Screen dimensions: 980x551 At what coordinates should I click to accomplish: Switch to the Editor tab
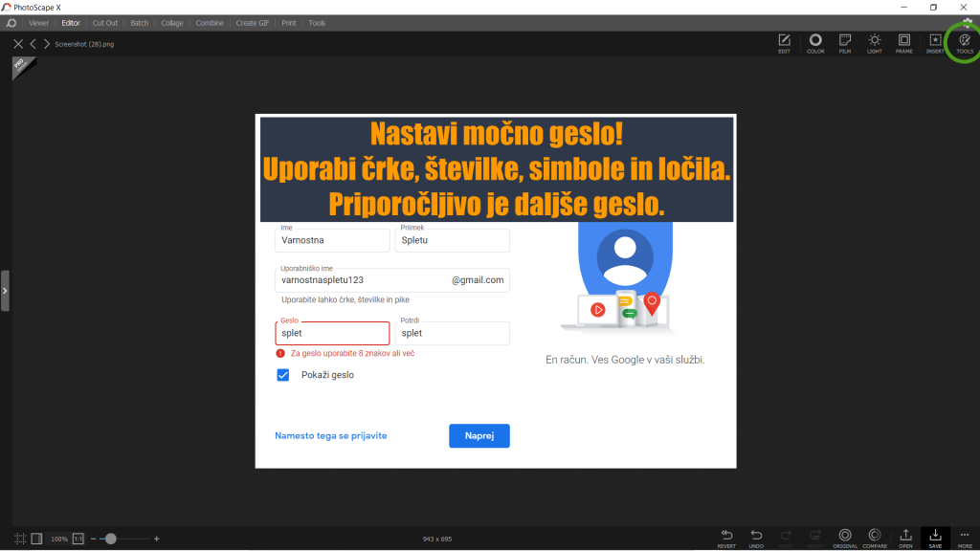tap(71, 23)
